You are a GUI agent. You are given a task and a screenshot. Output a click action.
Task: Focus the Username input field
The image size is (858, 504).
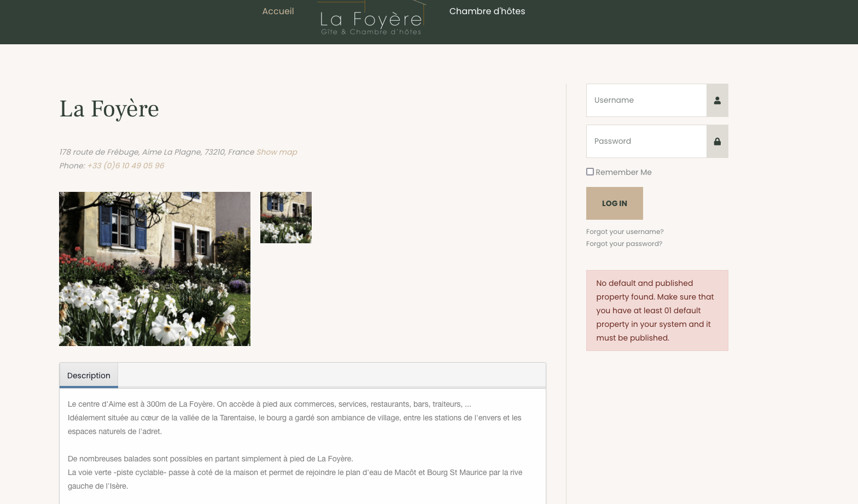[x=646, y=100]
